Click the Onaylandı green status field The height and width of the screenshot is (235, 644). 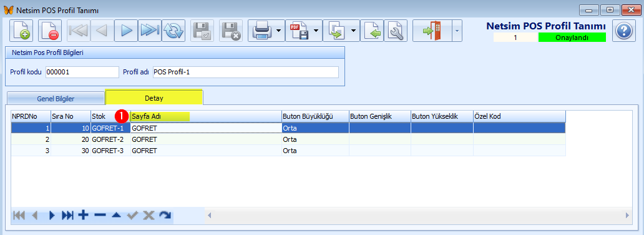(572, 38)
